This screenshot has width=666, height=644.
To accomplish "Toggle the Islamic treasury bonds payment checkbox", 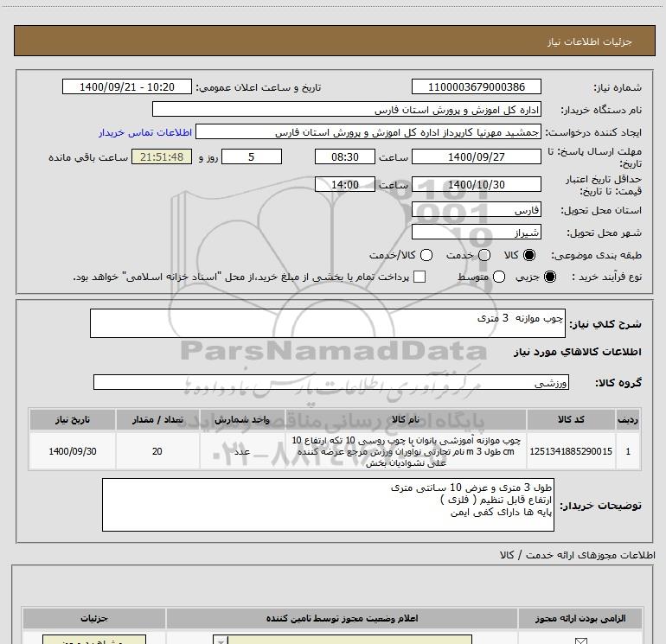I will click(419, 277).
